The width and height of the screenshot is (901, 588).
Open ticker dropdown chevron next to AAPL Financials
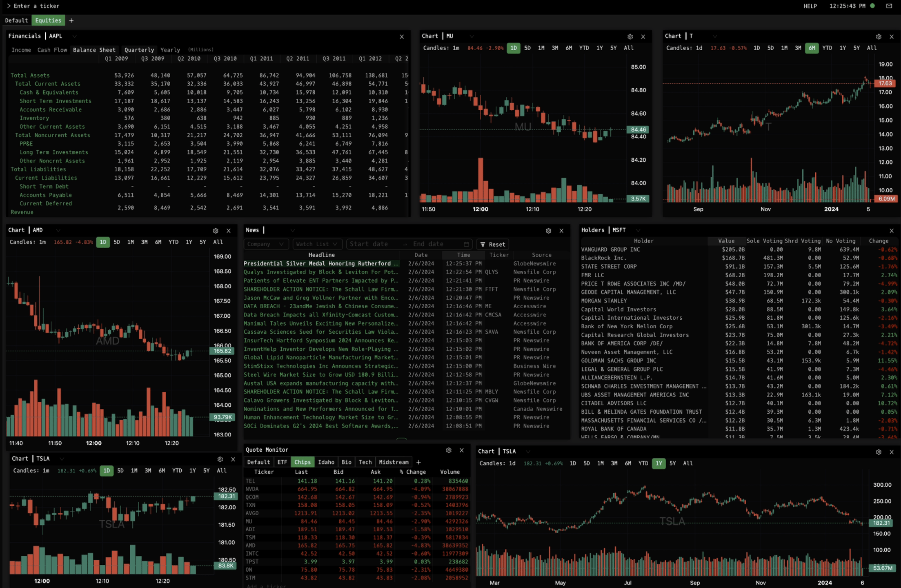(74, 36)
